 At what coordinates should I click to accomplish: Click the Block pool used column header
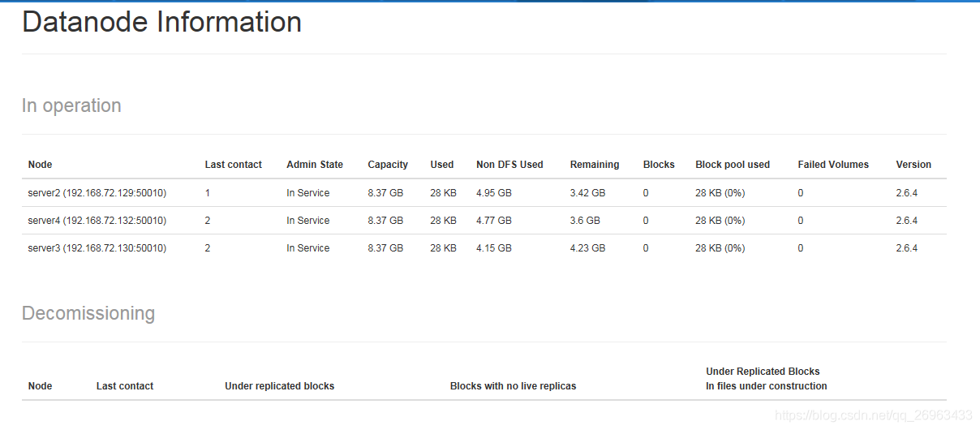tap(733, 165)
